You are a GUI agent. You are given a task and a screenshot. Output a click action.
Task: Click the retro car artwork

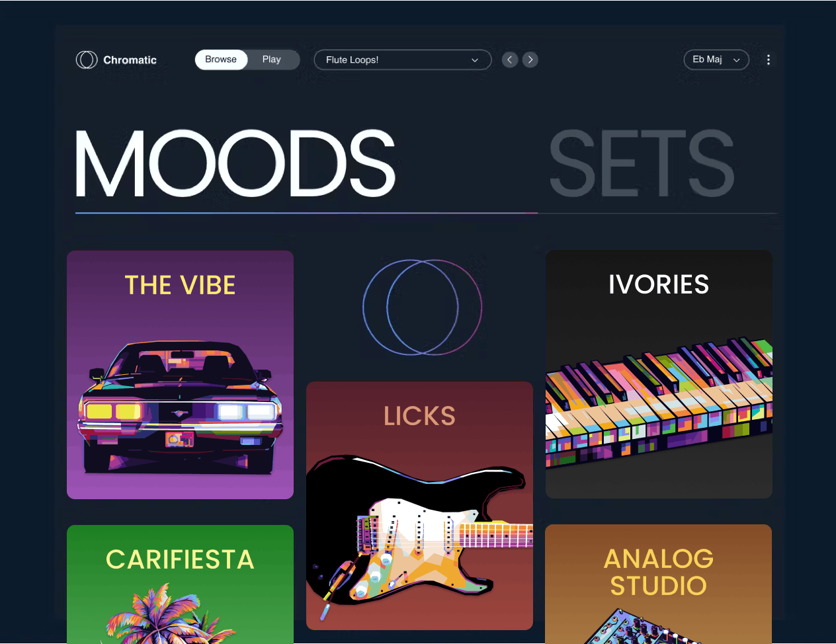[180, 407]
